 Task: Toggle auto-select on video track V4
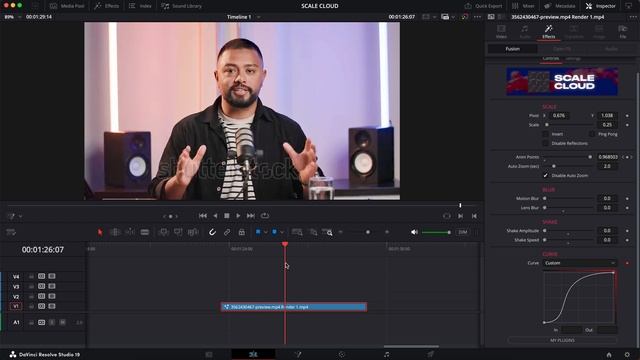(42, 276)
